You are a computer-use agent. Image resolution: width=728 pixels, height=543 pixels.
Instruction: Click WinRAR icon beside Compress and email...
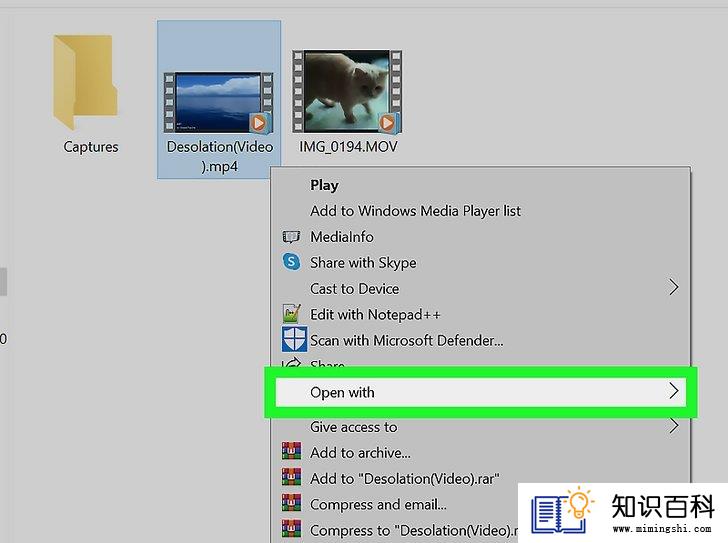click(291, 503)
